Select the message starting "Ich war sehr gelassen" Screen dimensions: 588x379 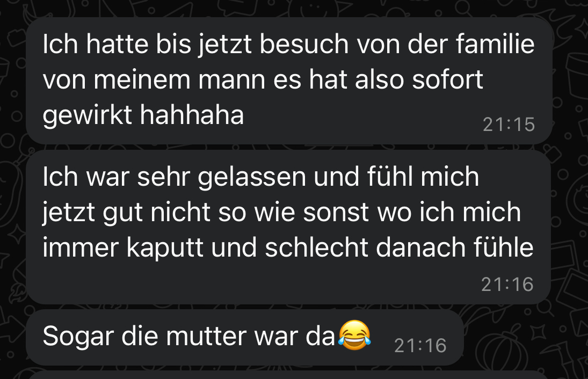(288, 227)
